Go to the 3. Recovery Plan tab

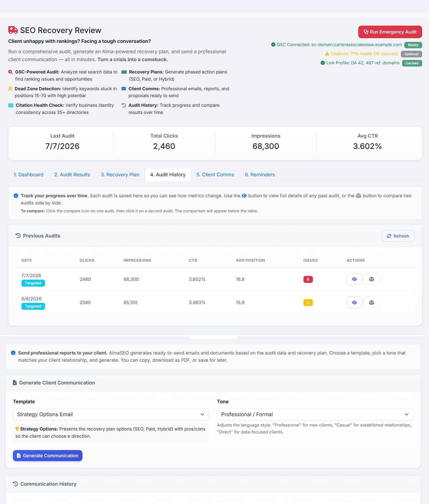pyautogui.click(x=120, y=175)
